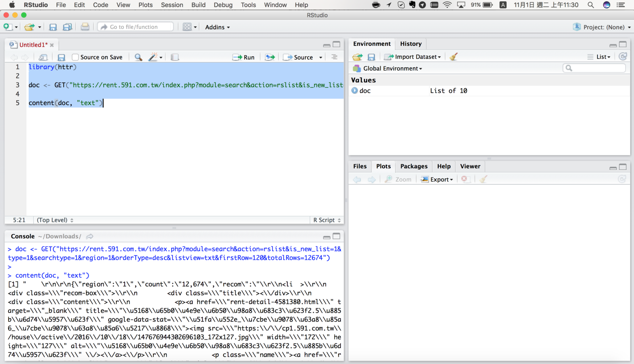Load workspace icon in Environment pane
Screen dimensions: 634x364
[357, 57]
